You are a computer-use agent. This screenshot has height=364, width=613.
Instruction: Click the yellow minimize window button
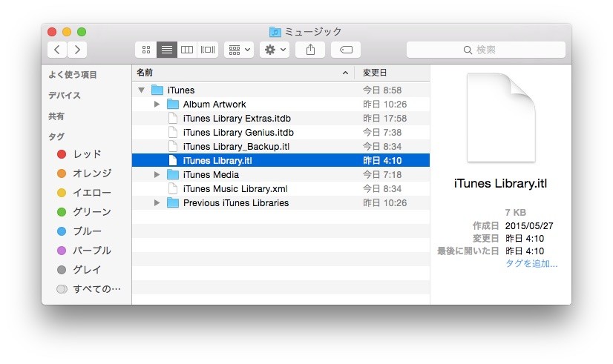click(x=67, y=32)
